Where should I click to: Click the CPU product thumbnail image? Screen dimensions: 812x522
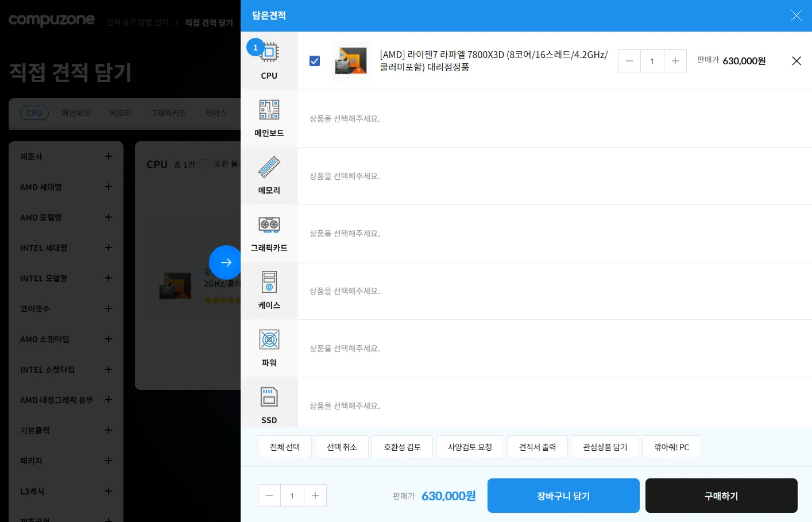[x=351, y=60]
